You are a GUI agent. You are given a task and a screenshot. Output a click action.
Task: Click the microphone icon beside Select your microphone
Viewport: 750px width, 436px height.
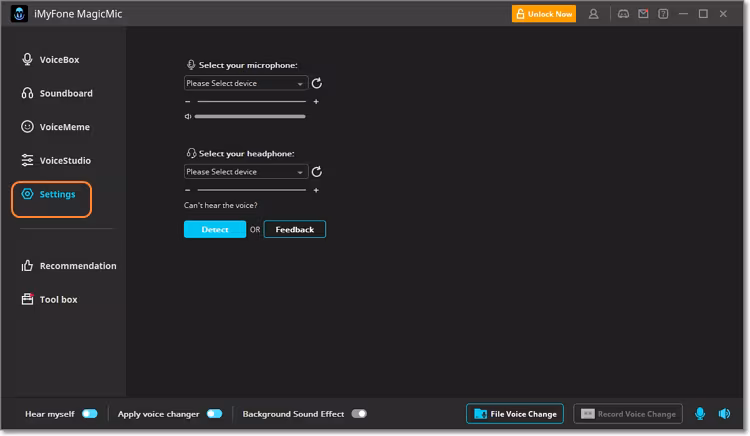(191, 65)
